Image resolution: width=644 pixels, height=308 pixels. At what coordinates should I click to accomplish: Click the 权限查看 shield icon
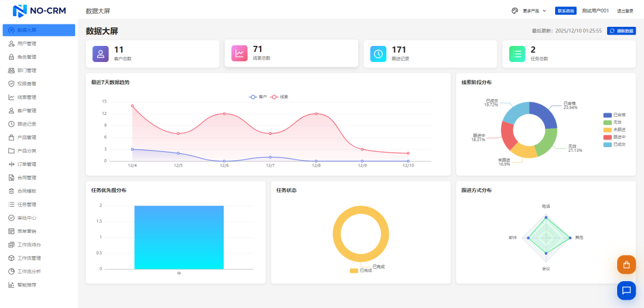point(11,83)
